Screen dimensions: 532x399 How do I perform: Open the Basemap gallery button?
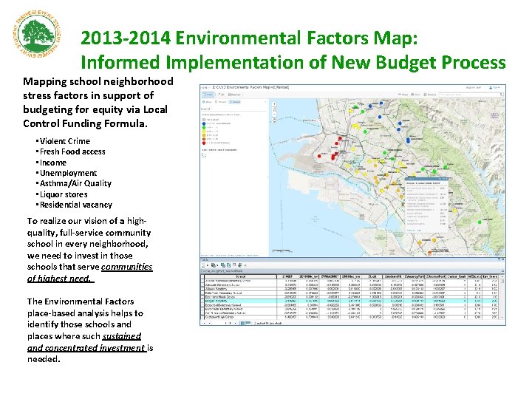coord(234,95)
